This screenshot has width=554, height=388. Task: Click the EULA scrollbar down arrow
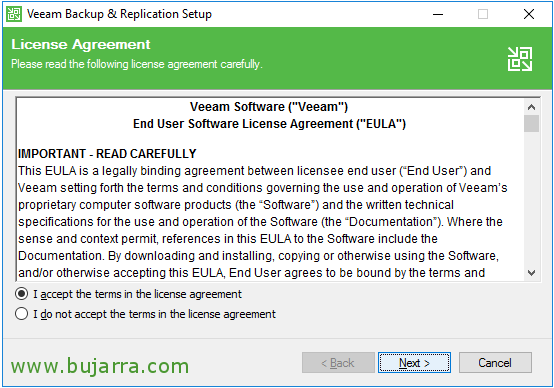coord(531,273)
